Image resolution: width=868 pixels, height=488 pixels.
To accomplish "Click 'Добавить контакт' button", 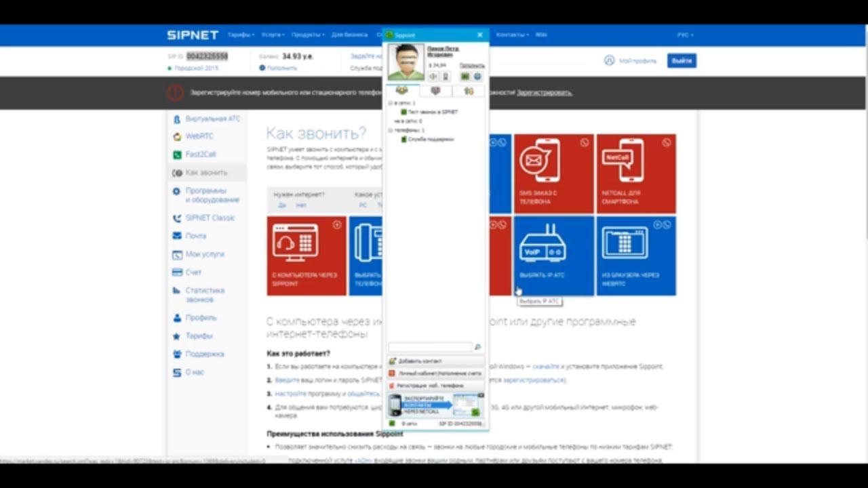I will coord(435,361).
